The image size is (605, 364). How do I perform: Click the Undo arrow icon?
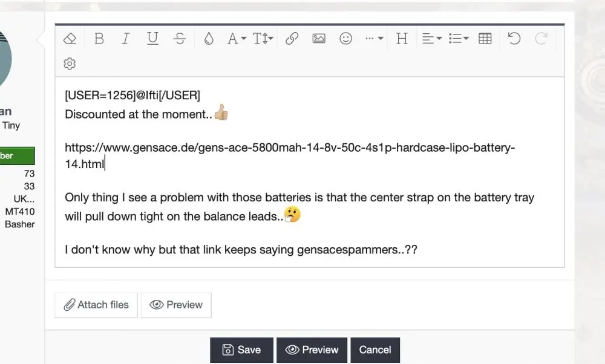pos(514,39)
